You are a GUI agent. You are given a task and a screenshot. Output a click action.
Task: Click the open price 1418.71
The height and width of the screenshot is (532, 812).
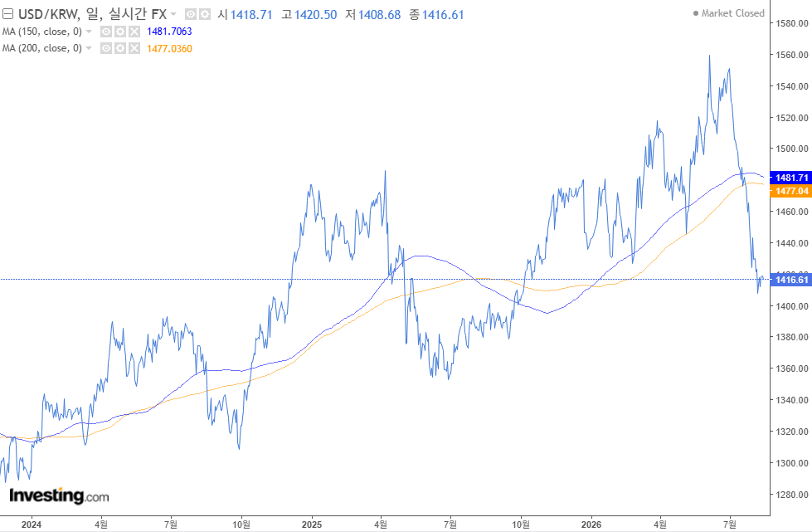251,14
